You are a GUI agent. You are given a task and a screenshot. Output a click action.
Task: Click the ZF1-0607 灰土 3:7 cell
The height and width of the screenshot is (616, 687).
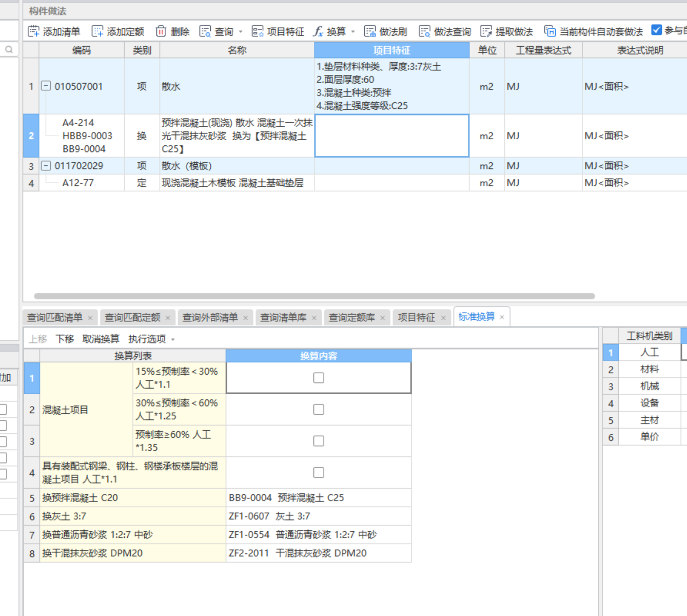tap(319, 516)
